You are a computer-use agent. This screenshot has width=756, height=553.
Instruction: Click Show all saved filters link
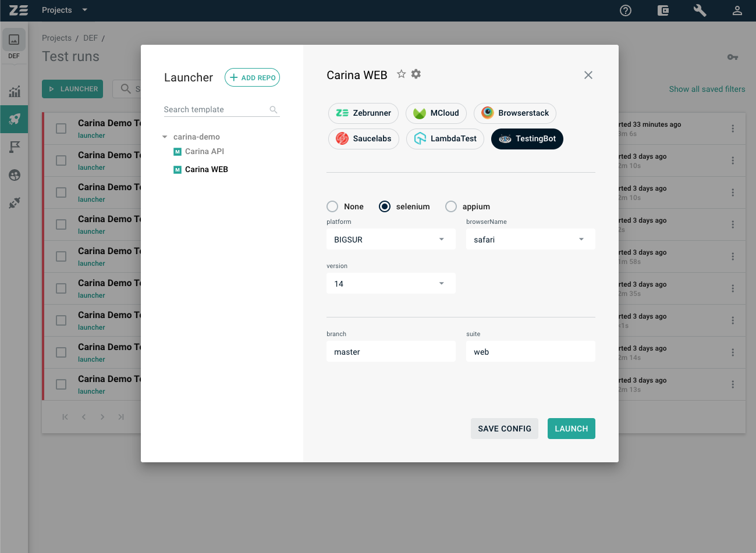pos(707,89)
